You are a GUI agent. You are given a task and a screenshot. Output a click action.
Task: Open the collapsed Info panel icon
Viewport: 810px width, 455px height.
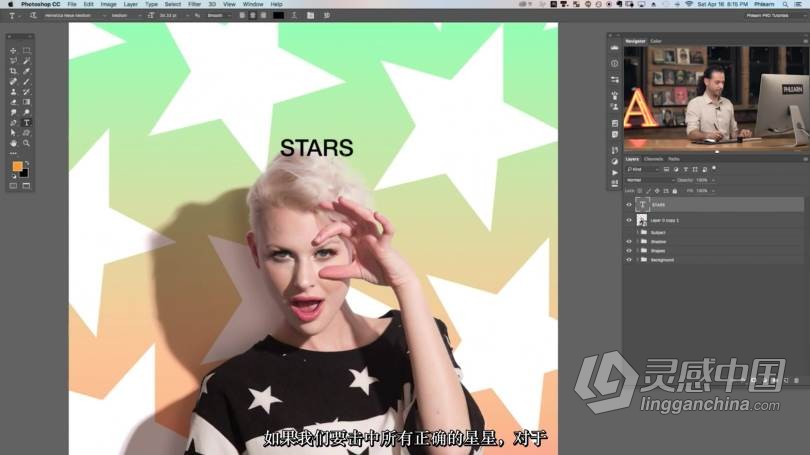point(615,64)
